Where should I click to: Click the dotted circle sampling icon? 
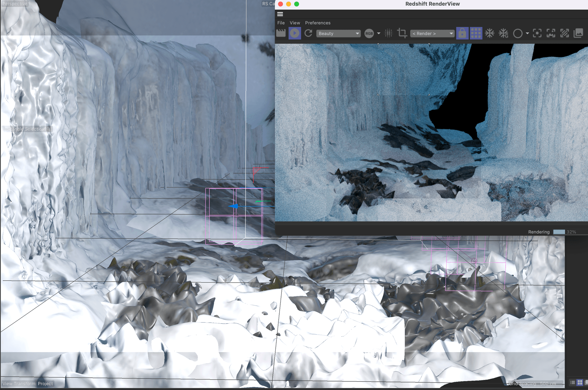tap(388, 33)
